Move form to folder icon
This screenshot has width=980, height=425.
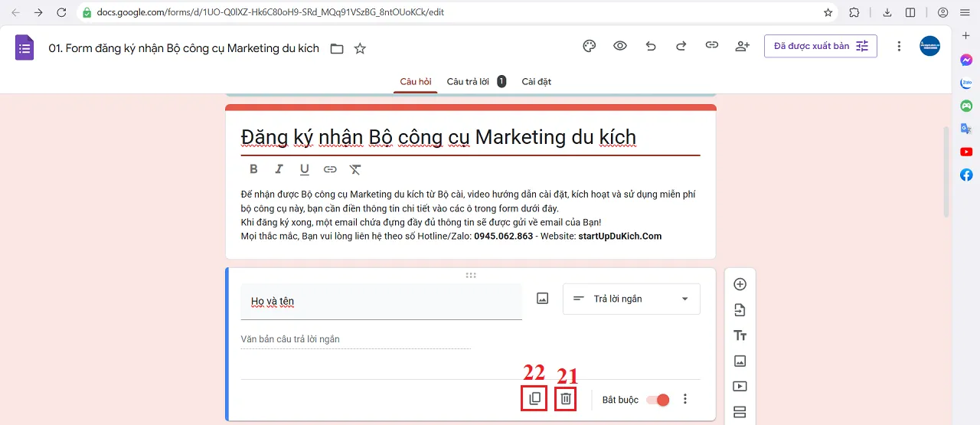337,48
